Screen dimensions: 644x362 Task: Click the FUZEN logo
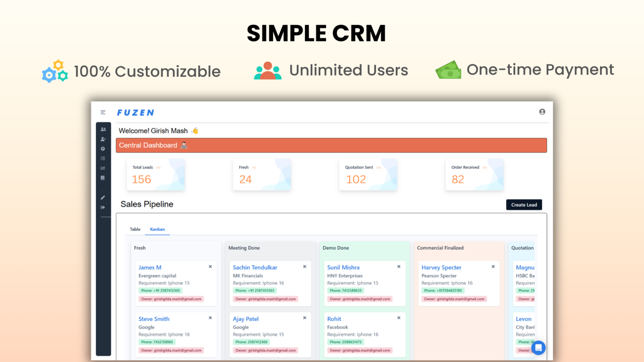point(135,113)
